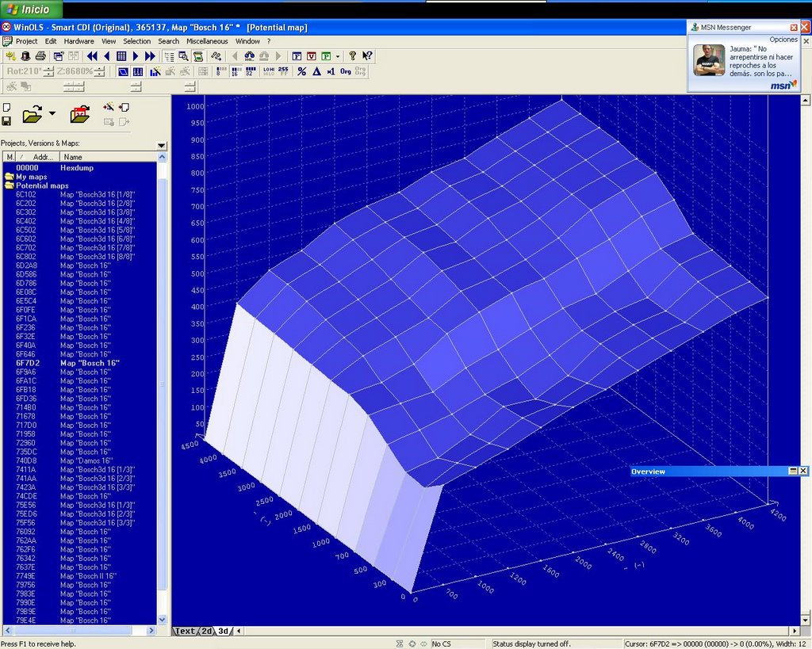Click the new blank project icon in left panel
This screenshot has height=649, width=812.
click(x=6, y=107)
